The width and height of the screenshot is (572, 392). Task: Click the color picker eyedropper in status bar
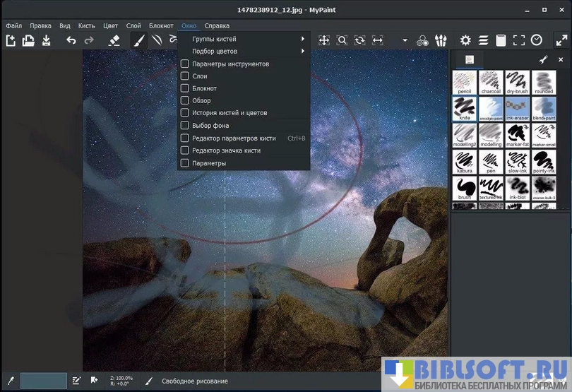10,381
